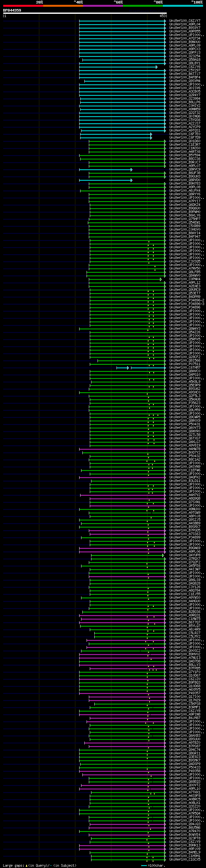206x868 pixels.
Task: Select label UniRef100_A8JFK4
Action: (185, 191)
